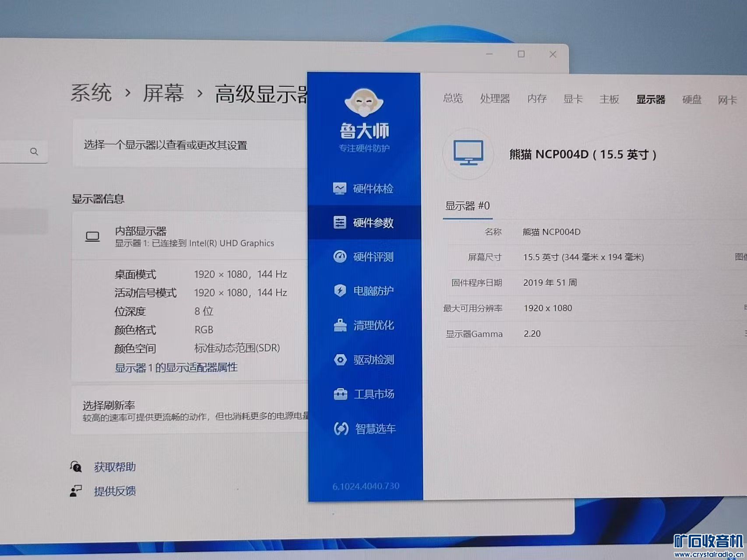Click the 获取帮助 help icon
The width and height of the screenshot is (747, 560).
76,466
